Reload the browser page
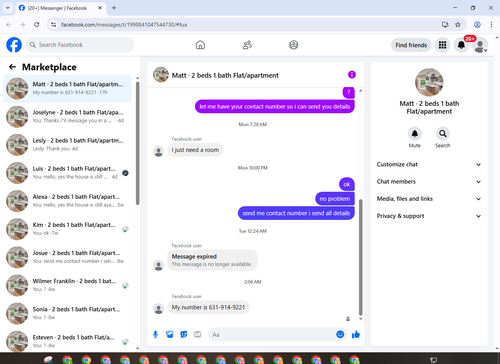The image size is (500, 364). 37,25
